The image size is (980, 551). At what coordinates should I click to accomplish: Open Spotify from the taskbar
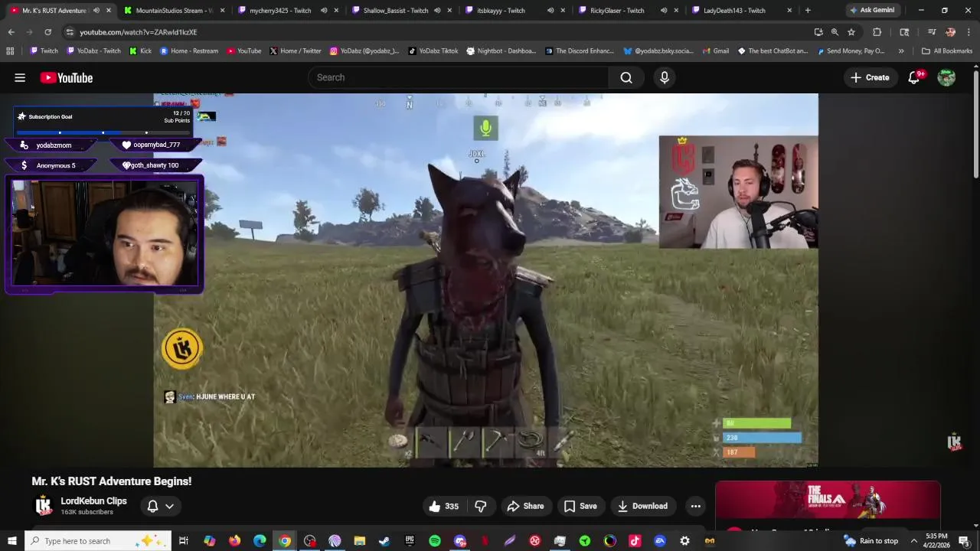435,541
